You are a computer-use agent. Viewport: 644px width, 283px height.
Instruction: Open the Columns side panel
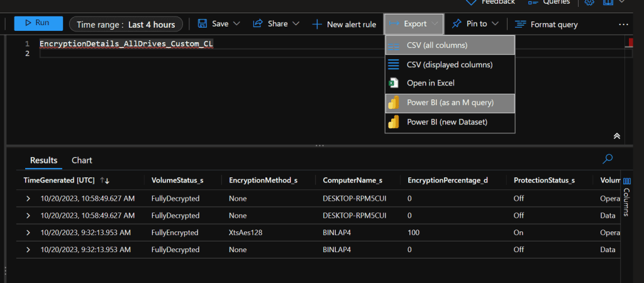pyautogui.click(x=626, y=201)
